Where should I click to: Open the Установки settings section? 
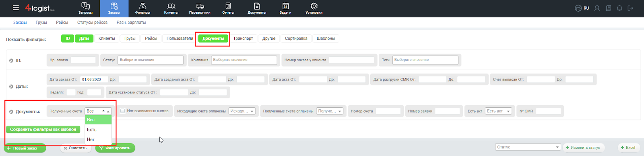coord(314,8)
